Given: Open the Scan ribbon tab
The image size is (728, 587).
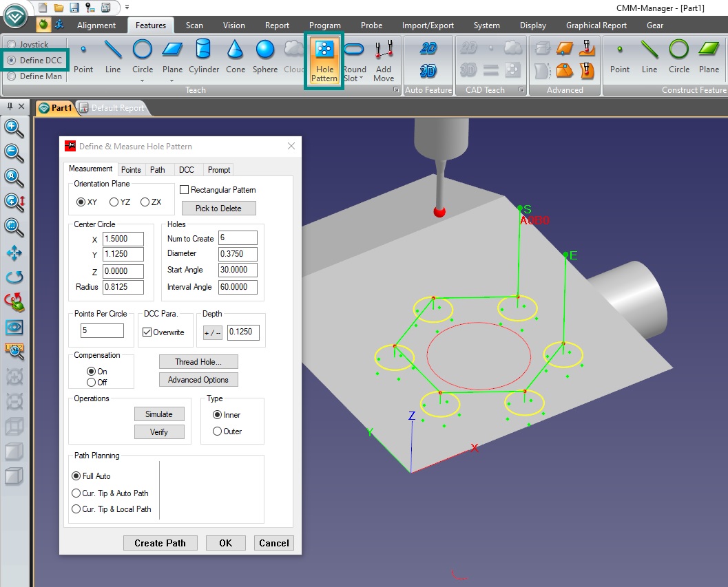Looking at the screenshot, I should (x=194, y=25).
